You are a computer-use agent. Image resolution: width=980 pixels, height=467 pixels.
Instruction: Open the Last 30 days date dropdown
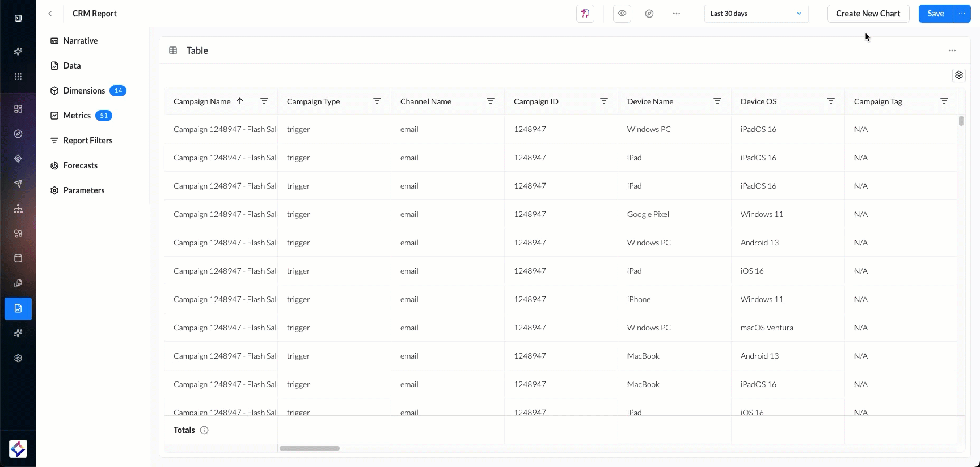[755, 14]
